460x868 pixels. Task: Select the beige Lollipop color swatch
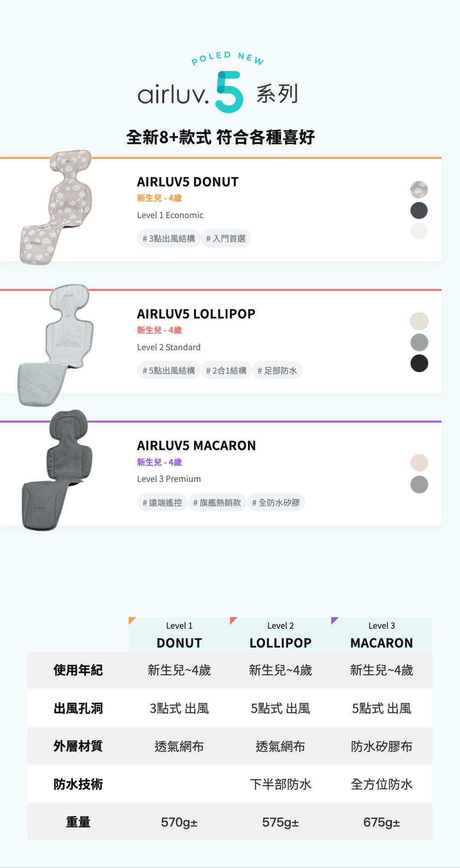pos(419,321)
